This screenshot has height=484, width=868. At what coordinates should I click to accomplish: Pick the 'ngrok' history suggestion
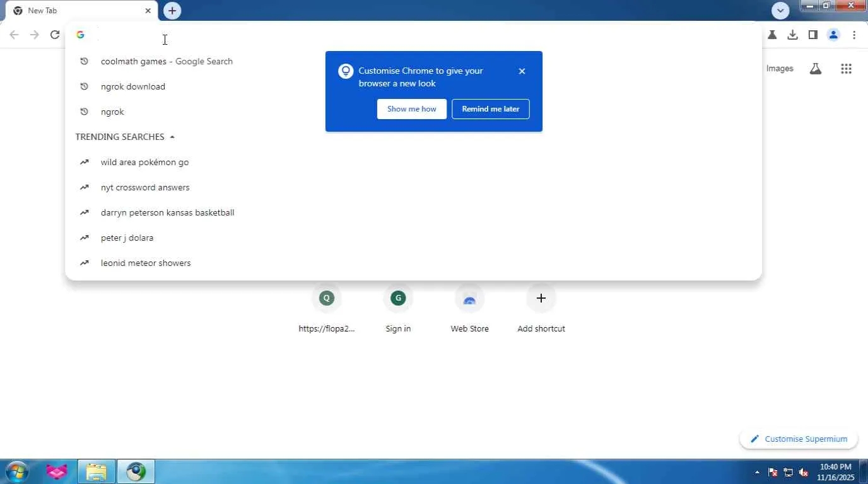pos(413,112)
